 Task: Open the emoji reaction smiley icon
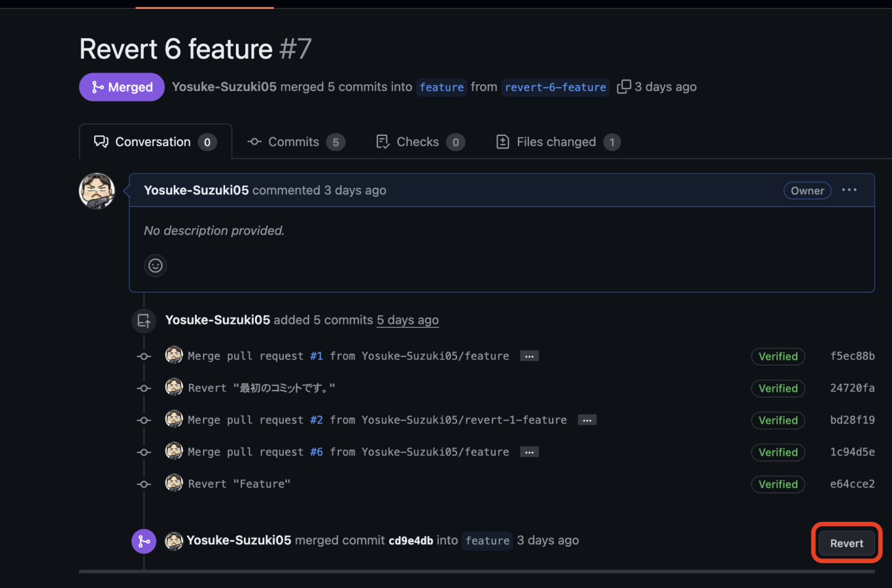(x=155, y=265)
